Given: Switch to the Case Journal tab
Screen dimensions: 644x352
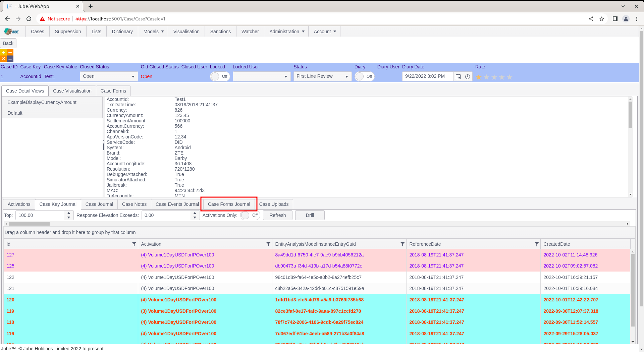Looking at the screenshot, I should coord(99,204).
